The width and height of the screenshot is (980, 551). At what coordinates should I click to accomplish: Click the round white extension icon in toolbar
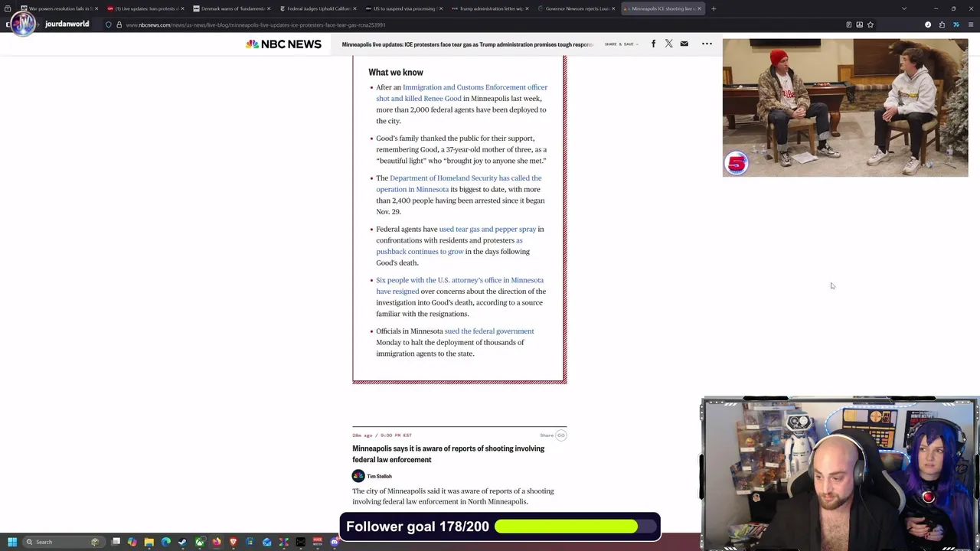[x=928, y=24]
